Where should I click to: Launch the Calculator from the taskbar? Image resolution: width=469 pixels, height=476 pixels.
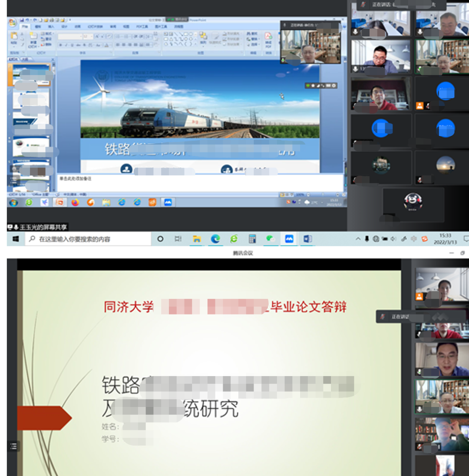click(x=252, y=239)
